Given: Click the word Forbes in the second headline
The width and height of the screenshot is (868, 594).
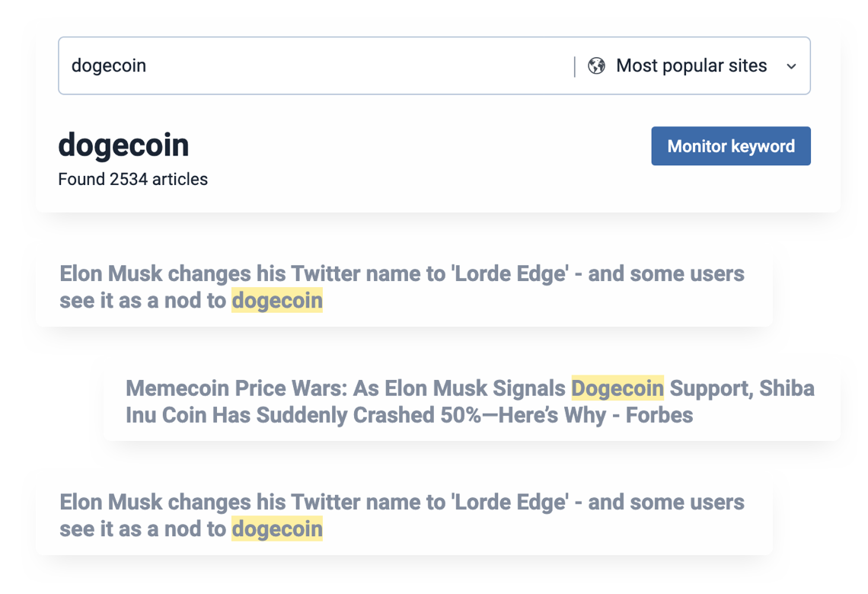Looking at the screenshot, I should pos(659,415).
